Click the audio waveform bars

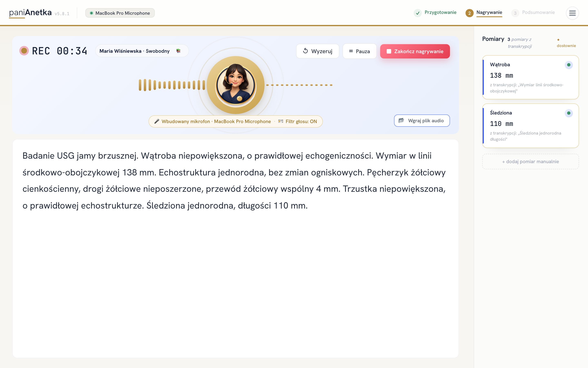pos(172,85)
